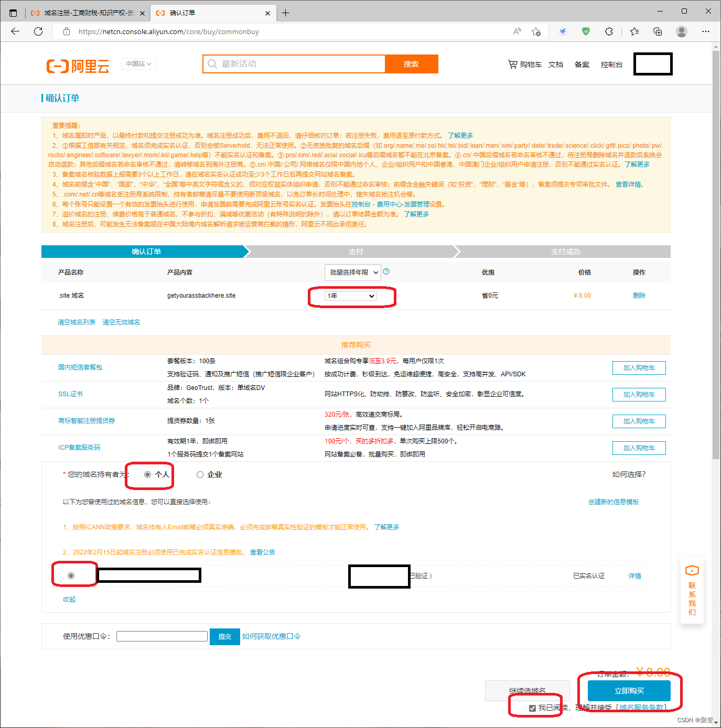Reload the page with refresh icon
721x728 pixels.
point(38,31)
